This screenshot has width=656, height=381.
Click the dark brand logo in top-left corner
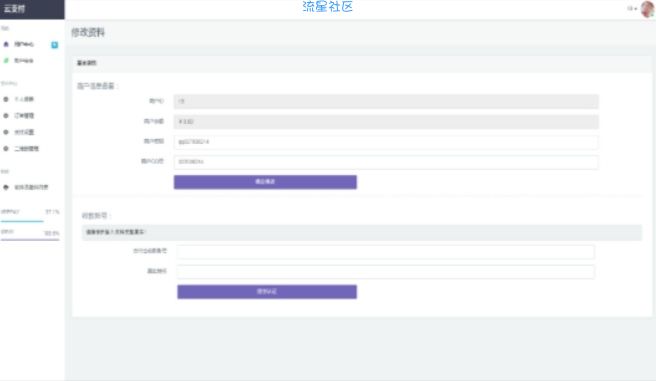pyautogui.click(x=32, y=9)
